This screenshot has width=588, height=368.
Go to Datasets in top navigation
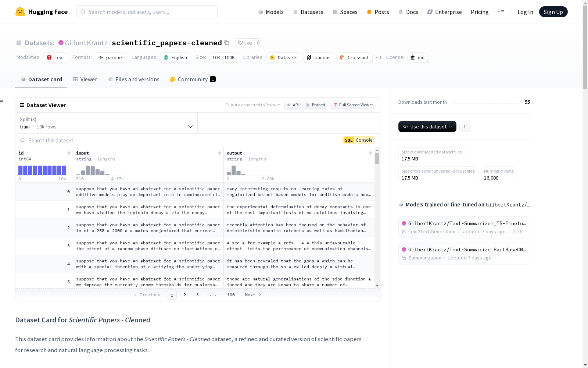pos(308,12)
